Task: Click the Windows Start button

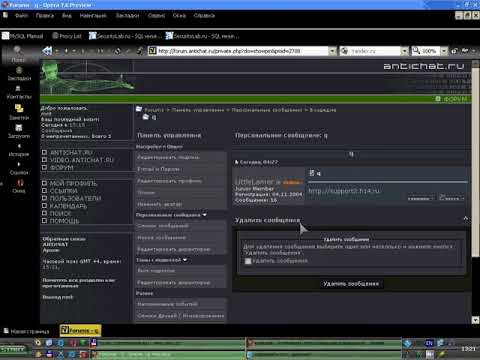Action: point(14,349)
